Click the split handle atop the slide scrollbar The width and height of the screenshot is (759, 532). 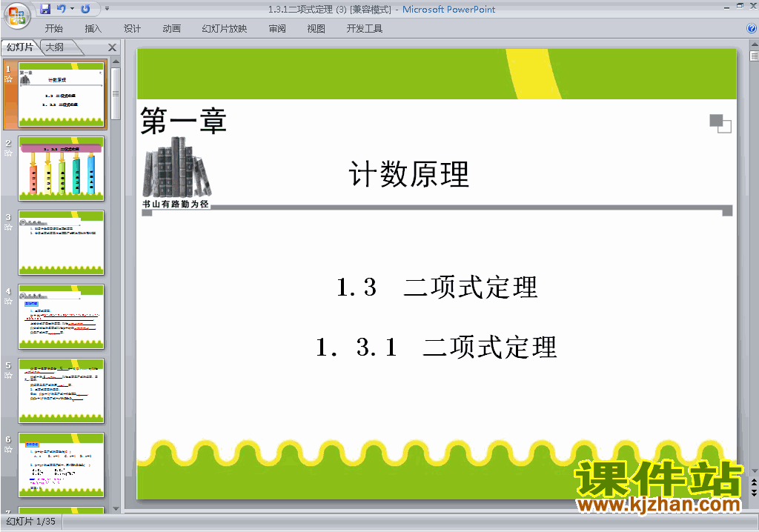[x=754, y=56]
